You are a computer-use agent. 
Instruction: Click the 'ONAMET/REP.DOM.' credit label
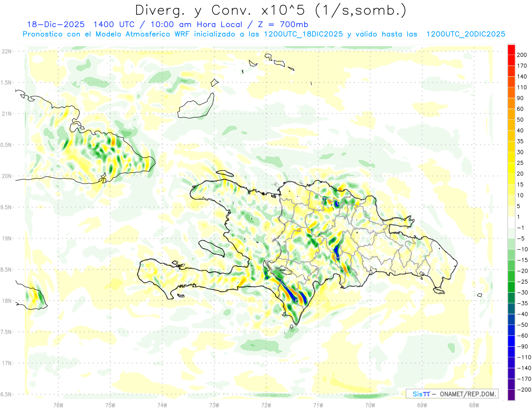pos(467,394)
